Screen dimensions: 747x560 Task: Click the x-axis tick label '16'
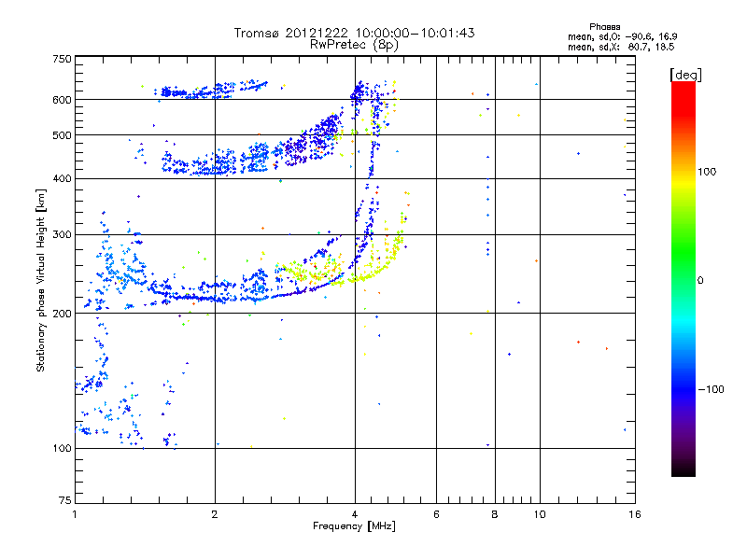coord(635,514)
